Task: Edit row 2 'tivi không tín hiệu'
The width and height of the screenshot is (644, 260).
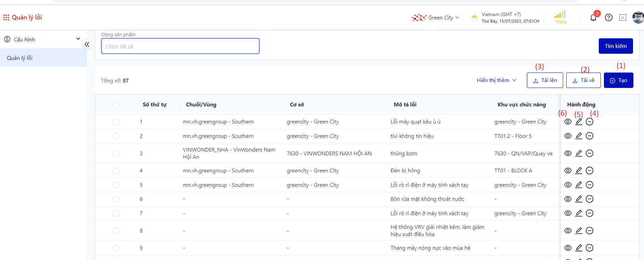Action: (579, 136)
